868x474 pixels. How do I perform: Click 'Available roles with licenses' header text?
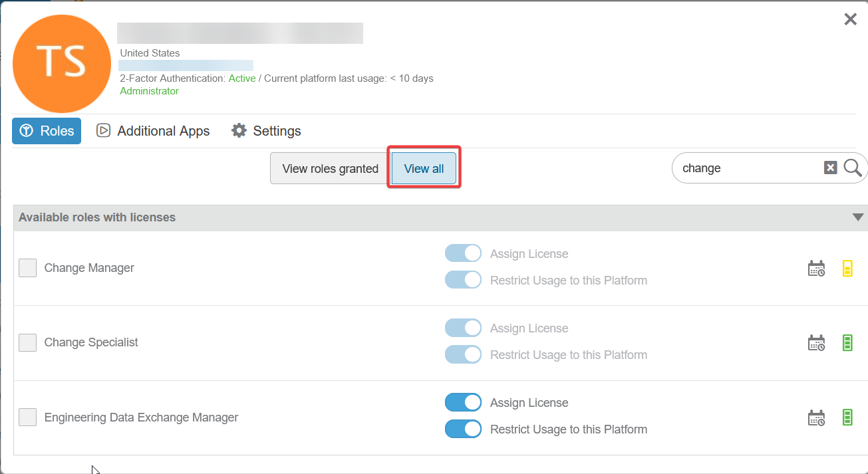tap(97, 217)
